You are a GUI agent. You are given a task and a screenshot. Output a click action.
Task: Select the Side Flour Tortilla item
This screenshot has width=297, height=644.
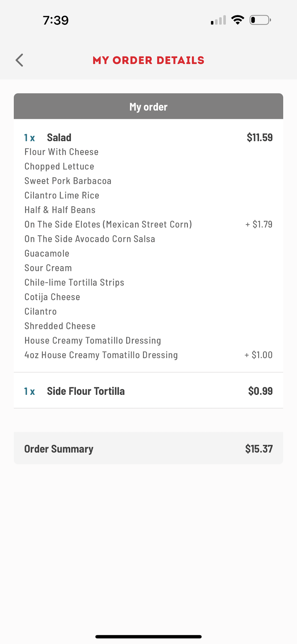pos(86,391)
